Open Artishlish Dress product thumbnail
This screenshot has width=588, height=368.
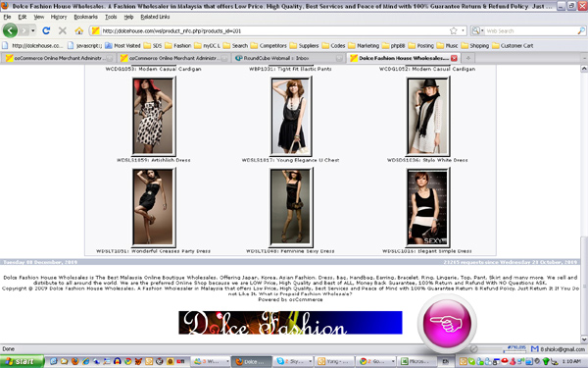(x=154, y=117)
